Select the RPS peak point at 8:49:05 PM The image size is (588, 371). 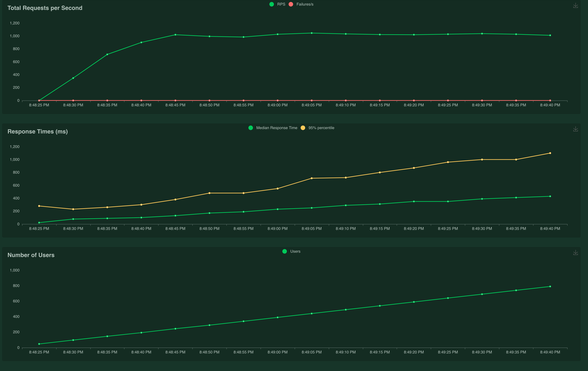tap(312, 33)
